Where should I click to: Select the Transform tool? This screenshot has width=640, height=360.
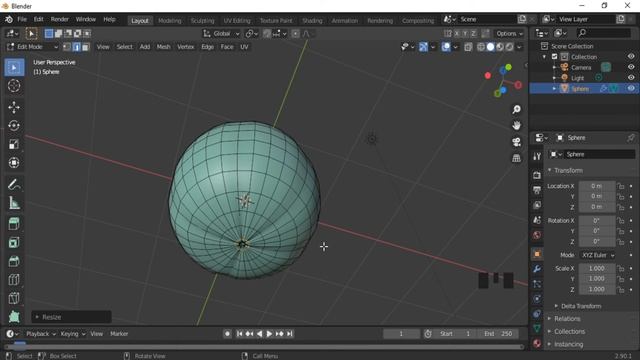pos(14,162)
